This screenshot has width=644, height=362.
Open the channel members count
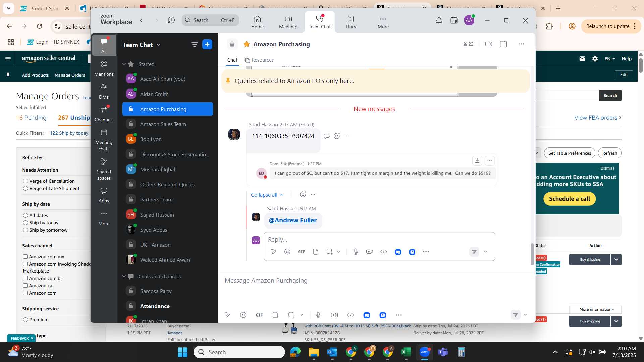[468, 44]
